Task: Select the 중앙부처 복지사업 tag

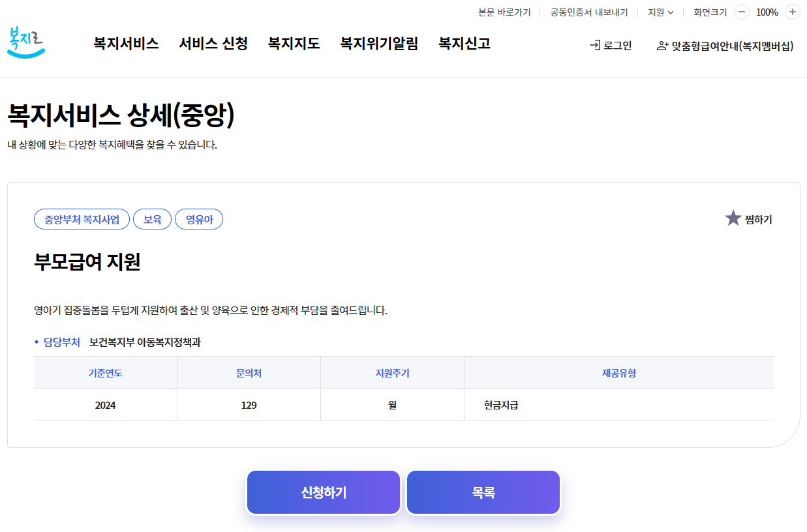Action: tap(82, 219)
